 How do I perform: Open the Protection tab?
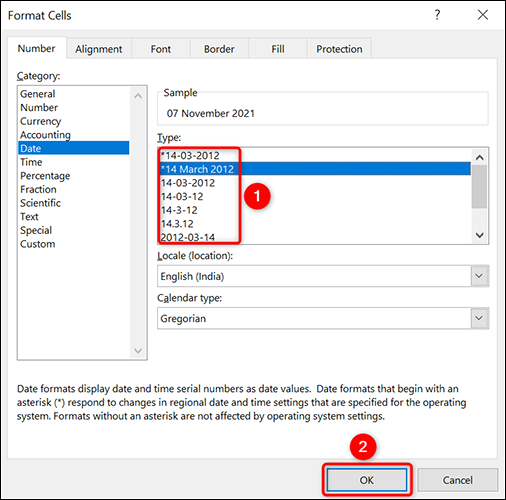[339, 49]
